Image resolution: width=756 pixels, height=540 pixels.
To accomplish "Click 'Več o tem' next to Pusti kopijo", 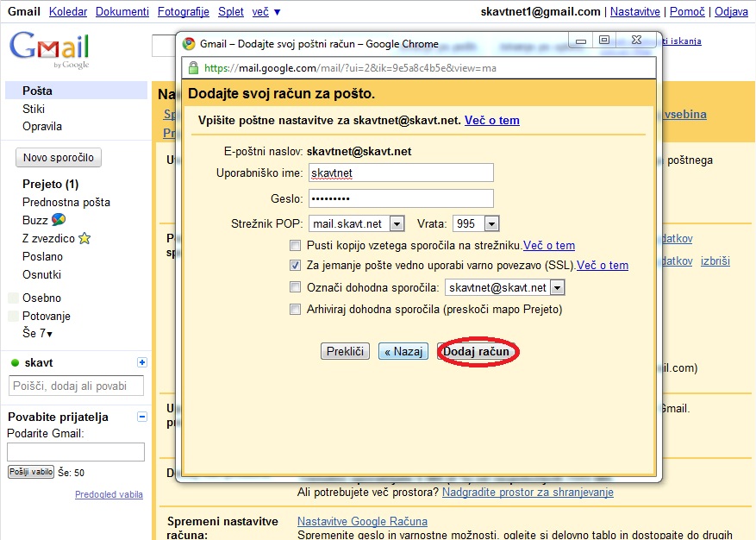I will pos(549,245).
